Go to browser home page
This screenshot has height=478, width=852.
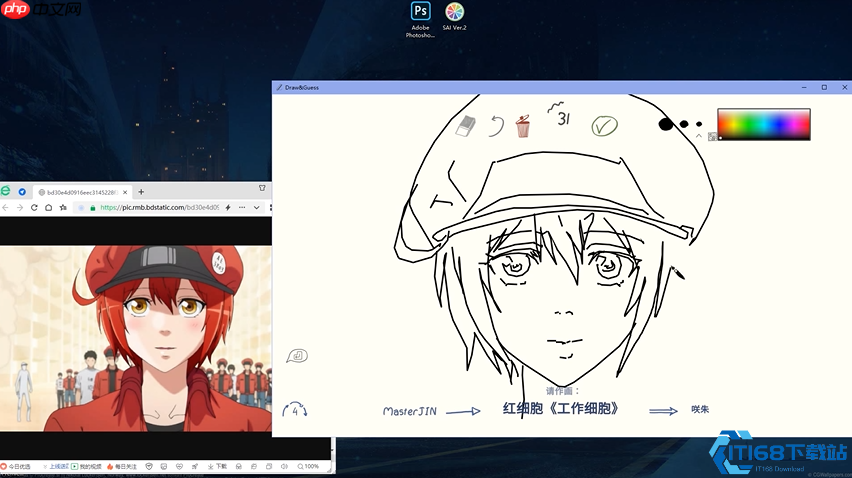[x=49, y=208]
